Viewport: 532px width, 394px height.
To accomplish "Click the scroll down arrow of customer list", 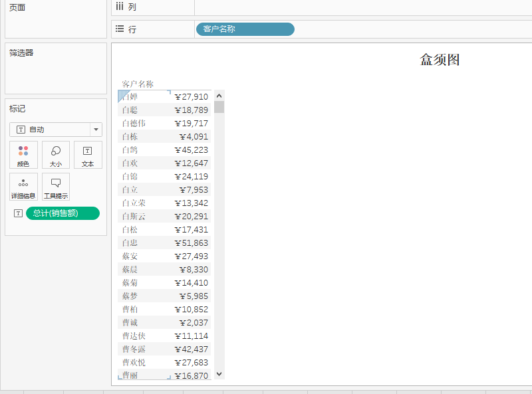I will pos(219,374).
